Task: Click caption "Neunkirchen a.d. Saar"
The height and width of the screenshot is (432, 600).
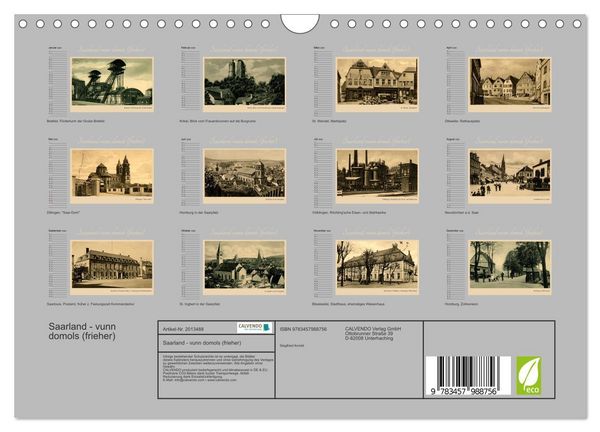Action: [x=461, y=212]
